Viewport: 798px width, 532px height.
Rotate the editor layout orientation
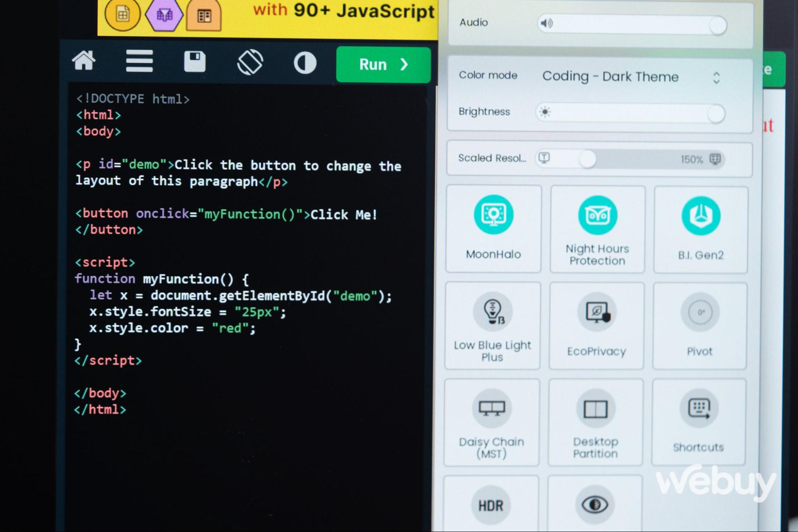(x=250, y=62)
